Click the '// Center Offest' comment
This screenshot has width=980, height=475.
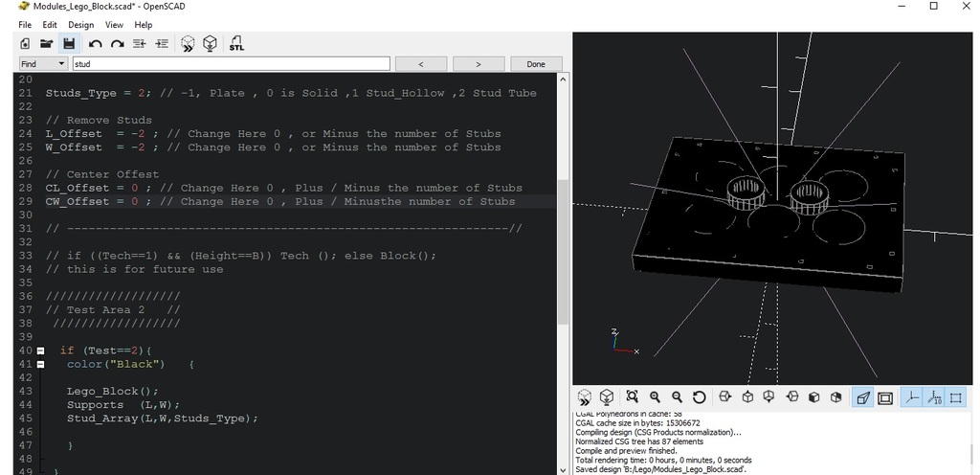(102, 174)
